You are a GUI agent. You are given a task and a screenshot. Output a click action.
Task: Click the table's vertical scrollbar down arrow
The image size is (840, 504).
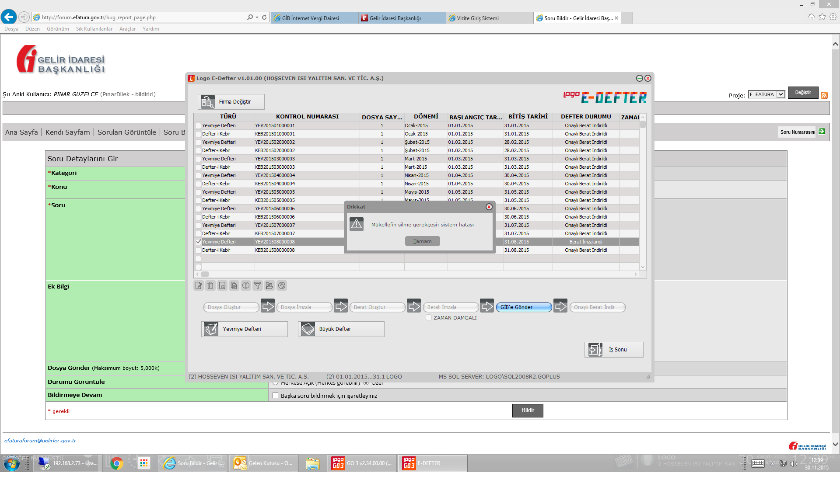tap(643, 267)
